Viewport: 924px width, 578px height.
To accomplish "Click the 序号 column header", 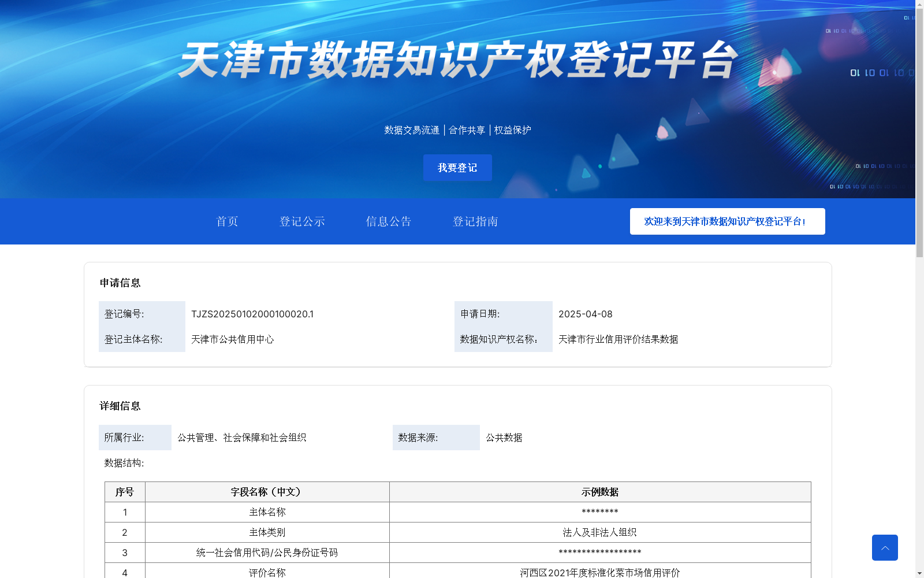I will [125, 492].
